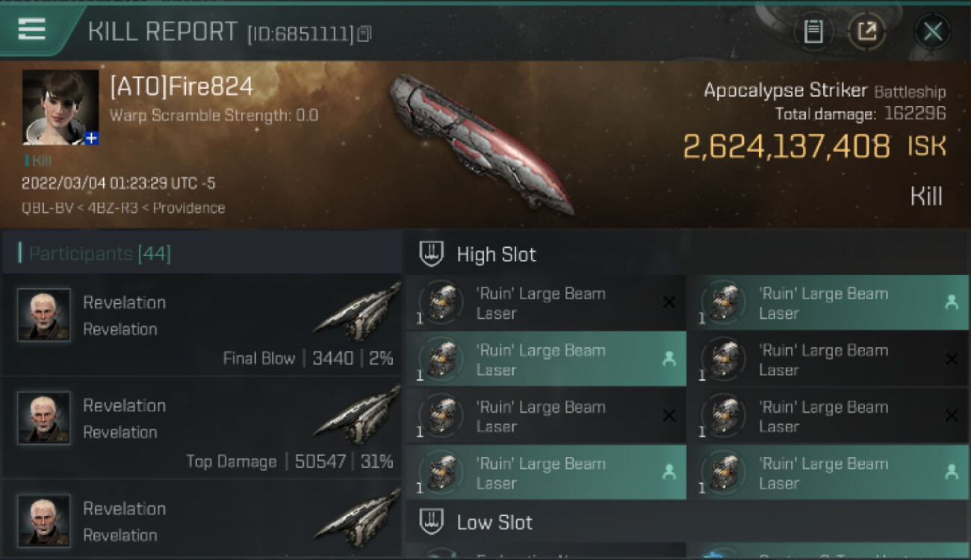Select the first top-left 'Ruin' Large Beam Laser
This screenshot has width=971, height=560.
(x=546, y=303)
